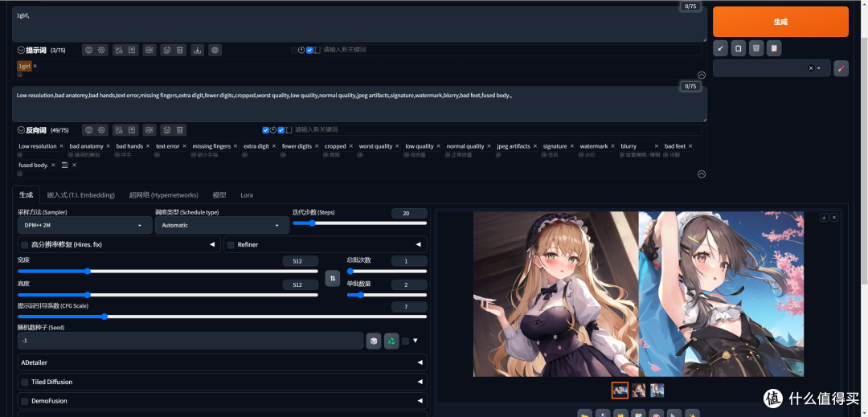Click the clipboard button below 生成
This screenshot has height=417, width=868.
[x=774, y=48]
